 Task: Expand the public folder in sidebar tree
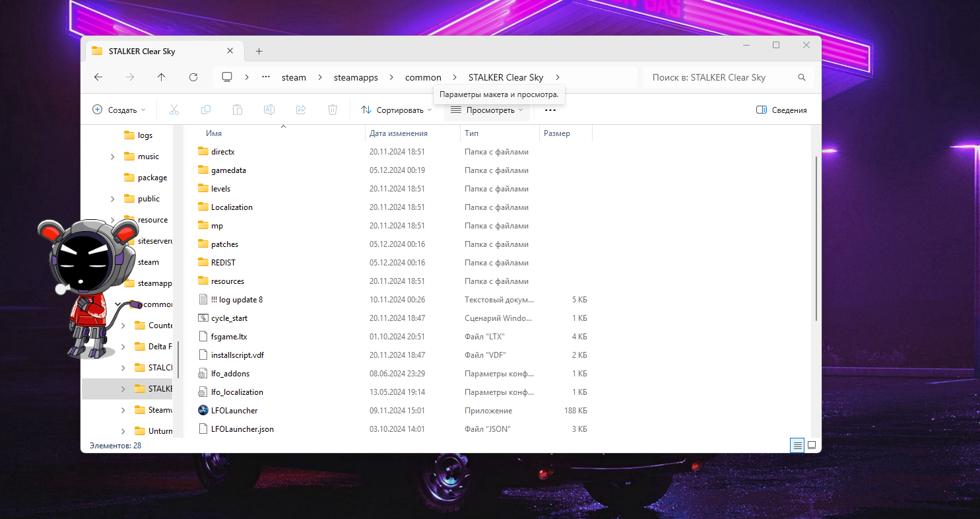pos(112,199)
